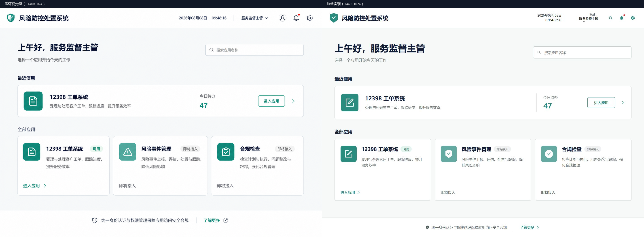Viewport: 644px width, 237px height.
Task: Click chevron arrow beside 进入应用 in right recent card
Action: [x=623, y=102]
